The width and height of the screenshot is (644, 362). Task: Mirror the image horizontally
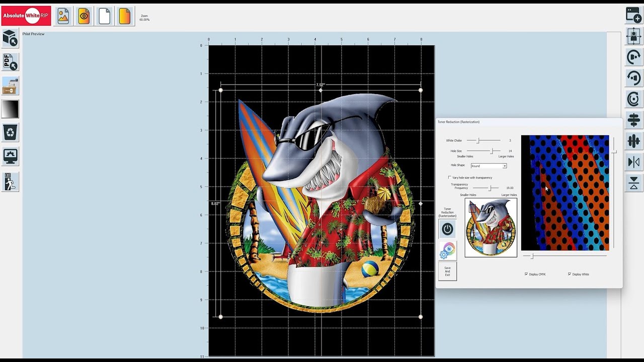tap(633, 162)
